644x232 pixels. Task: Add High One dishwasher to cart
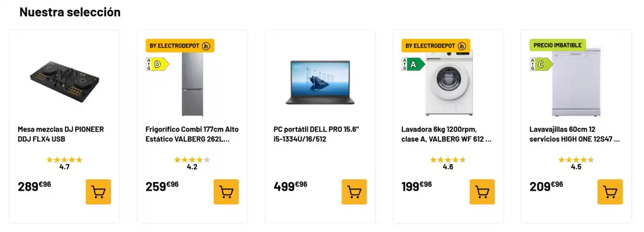point(610,192)
